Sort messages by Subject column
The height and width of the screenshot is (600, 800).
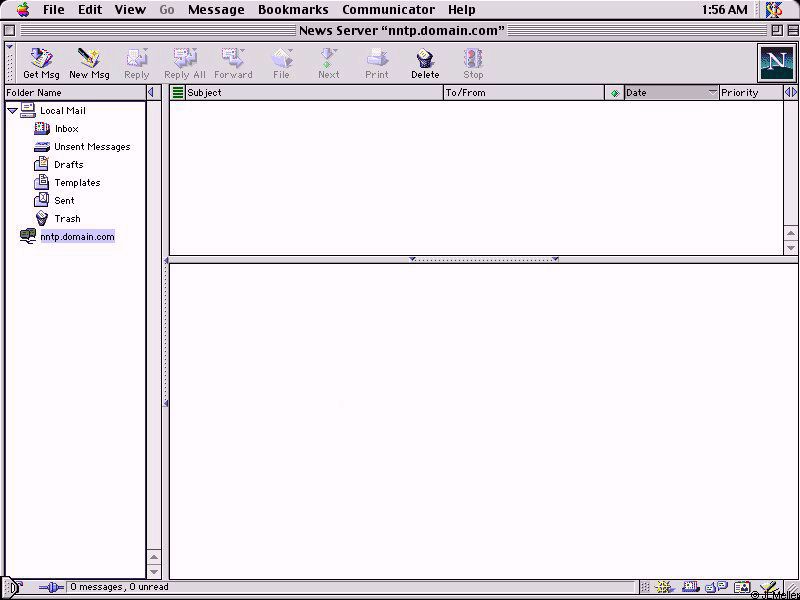314,93
